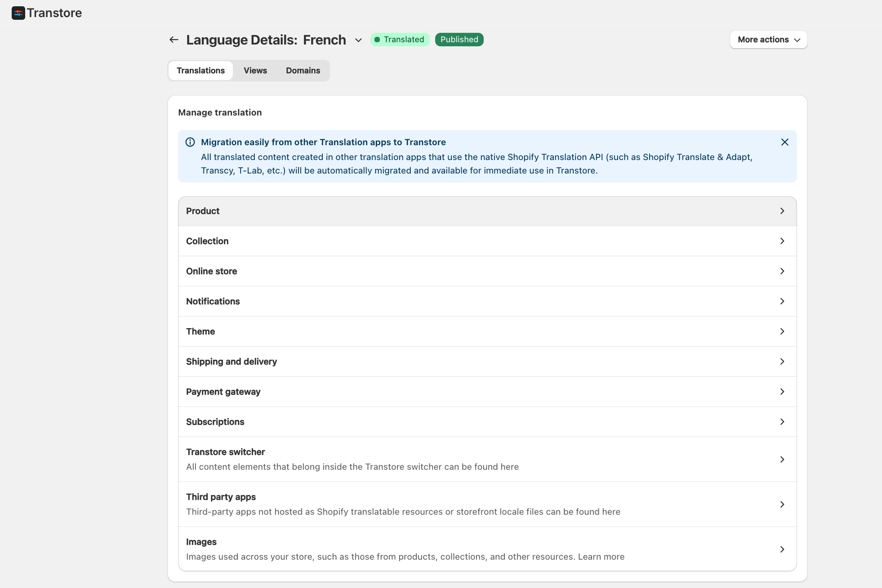Click the chevron arrow on Online store row
Viewport: 882px width, 588px height.
[x=782, y=271]
